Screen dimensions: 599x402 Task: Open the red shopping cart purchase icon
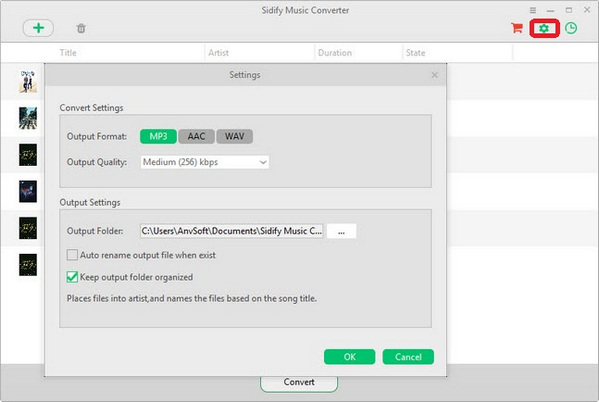517,28
